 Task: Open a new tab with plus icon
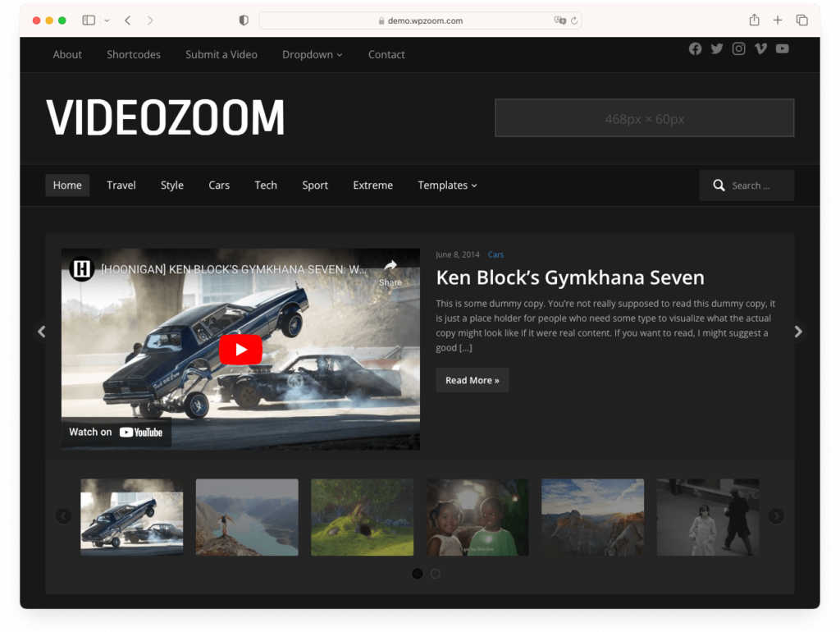[x=778, y=21]
